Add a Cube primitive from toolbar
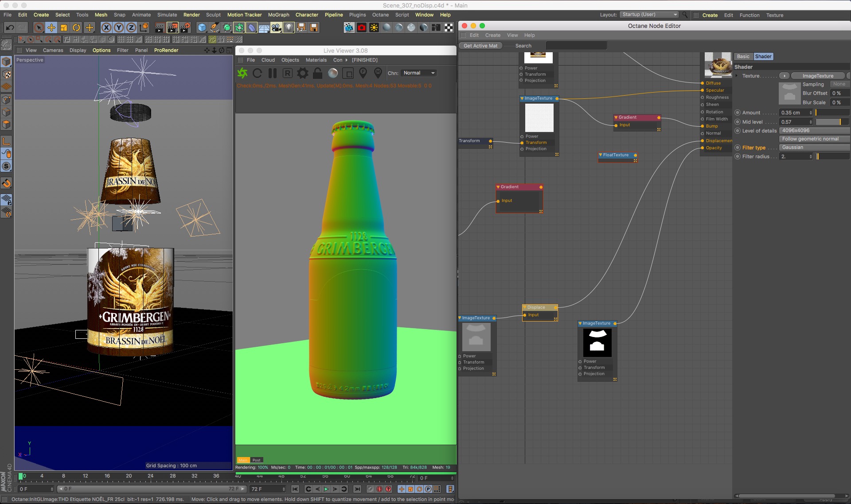The height and width of the screenshot is (504, 851). click(202, 28)
